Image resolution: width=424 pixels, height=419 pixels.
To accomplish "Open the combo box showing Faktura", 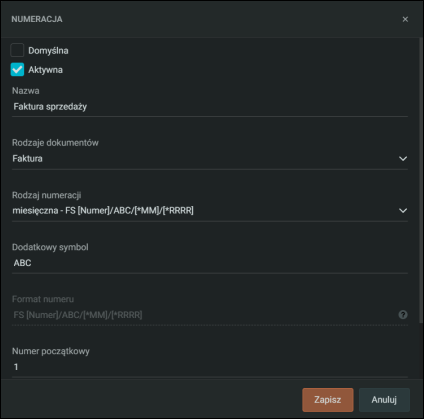I will pyautogui.click(x=210, y=159).
